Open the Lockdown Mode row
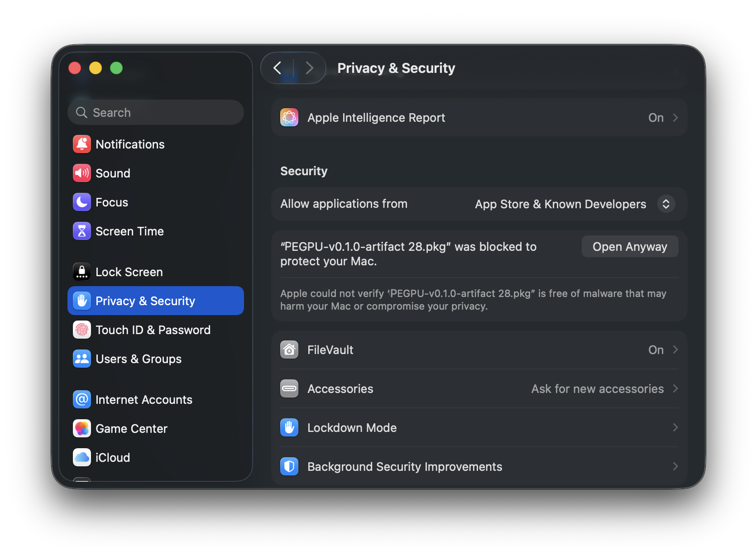756x546 pixels. point(479,428)
